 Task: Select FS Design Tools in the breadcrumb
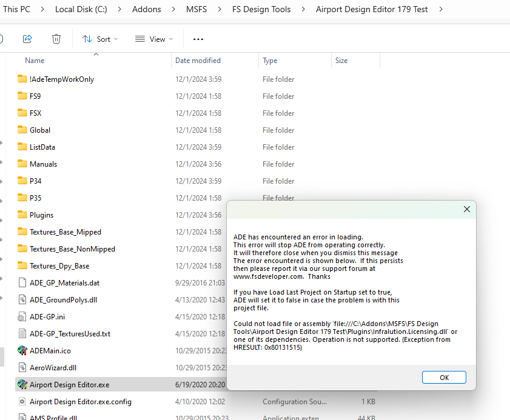(x=261, y=9)
